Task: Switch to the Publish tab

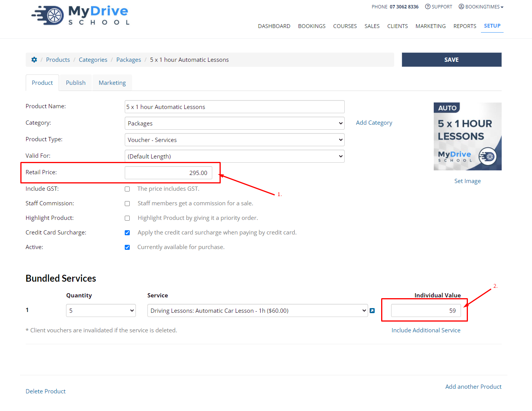Action: click(76, 83)
